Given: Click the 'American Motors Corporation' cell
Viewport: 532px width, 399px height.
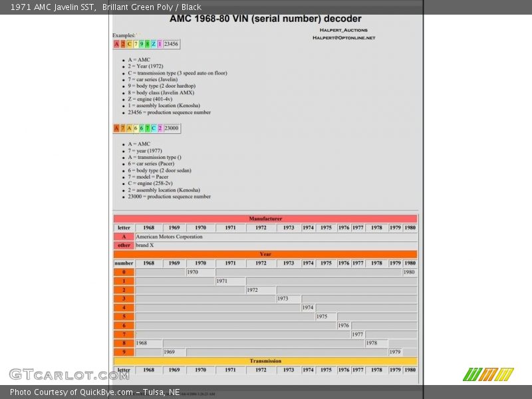Looking at the screenshot, I should [x=276, y=237].
